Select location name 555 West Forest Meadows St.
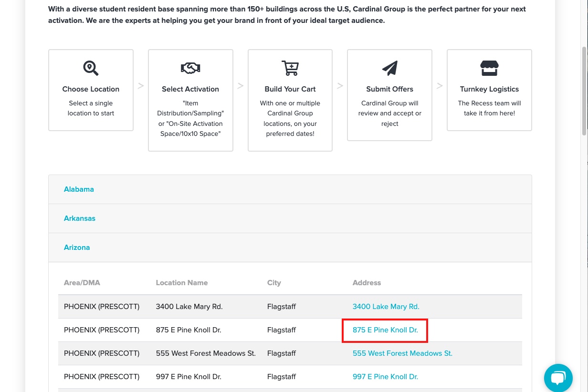588x392 pixels. pos(206,353)
